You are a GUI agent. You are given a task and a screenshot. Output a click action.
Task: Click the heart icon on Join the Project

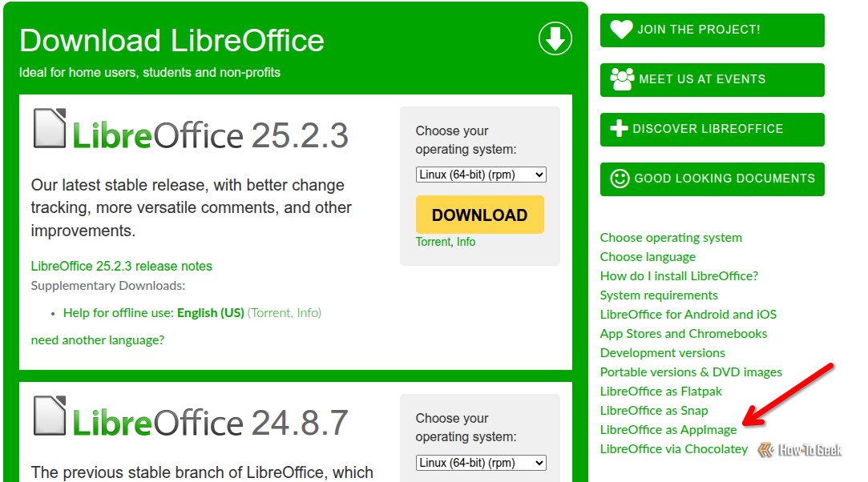pyautogui.click(x=621, y=30)
